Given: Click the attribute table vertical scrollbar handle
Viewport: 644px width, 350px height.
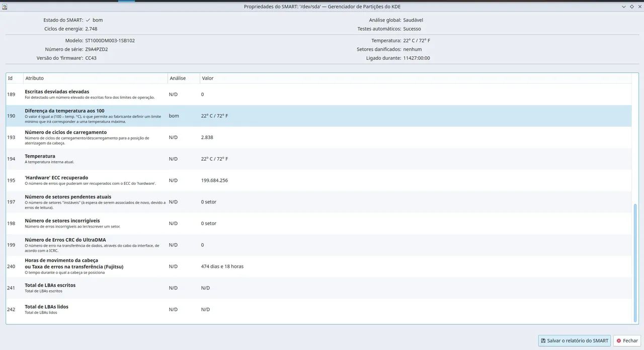Looking at the screenshot, I should [x=635, y=262].
